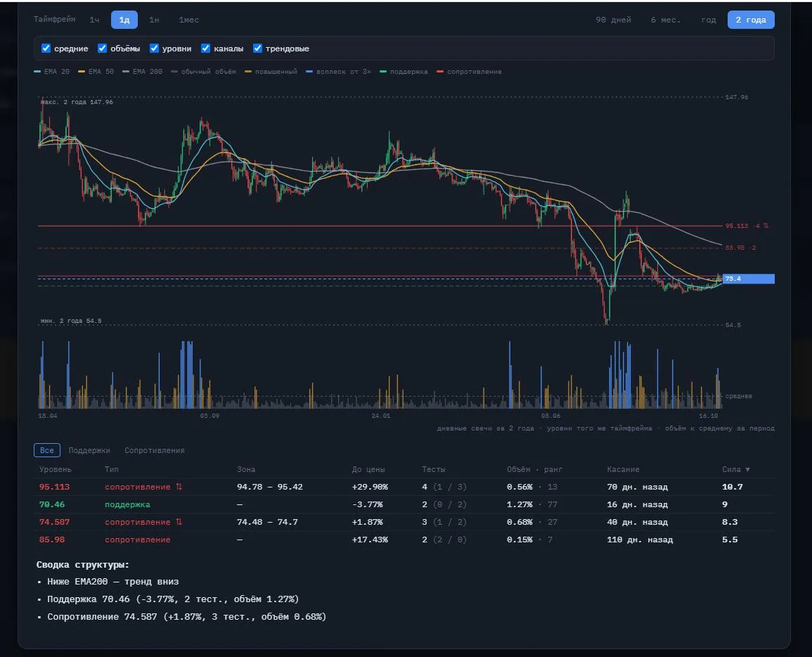Click the current price label 73.4
The width and height of the screenshot is (812, 657).
[x=748, y=279]
